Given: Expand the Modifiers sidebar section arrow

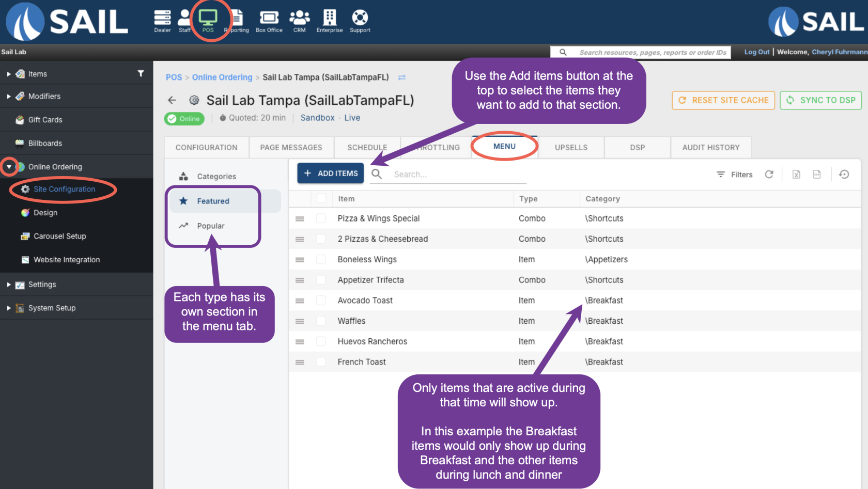Looking at the screenshot, I should pos(9,97).
